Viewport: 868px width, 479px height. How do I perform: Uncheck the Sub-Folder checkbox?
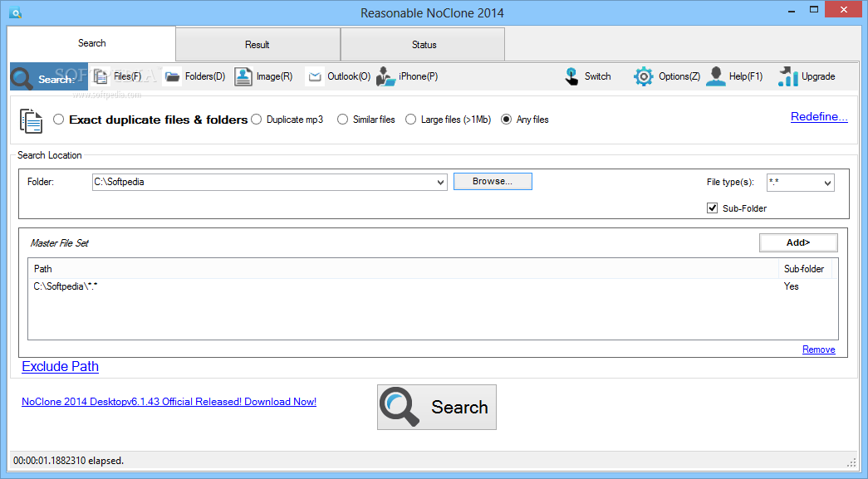coord(713,208)
